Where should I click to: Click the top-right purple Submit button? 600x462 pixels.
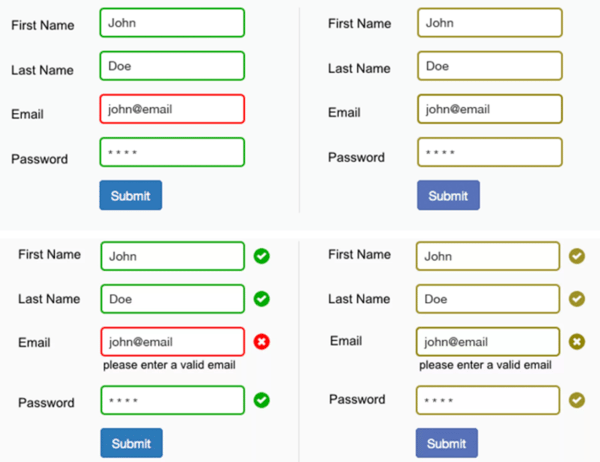pos(448,195)
